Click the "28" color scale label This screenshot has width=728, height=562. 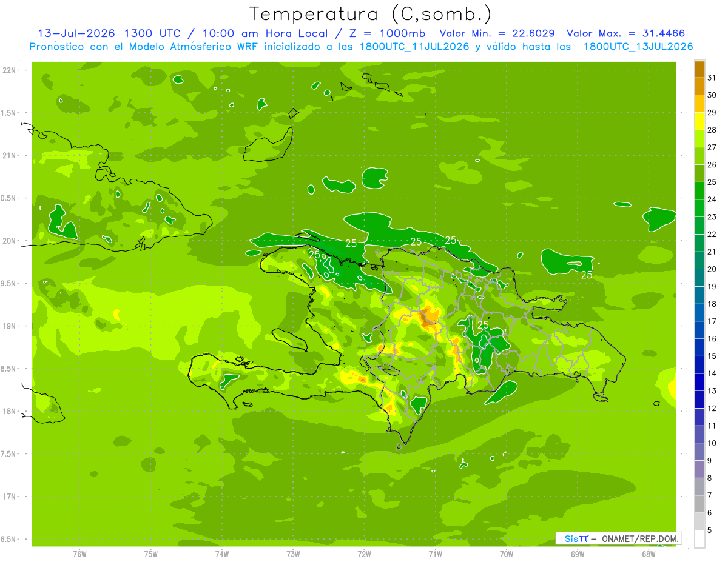[712, 130]
